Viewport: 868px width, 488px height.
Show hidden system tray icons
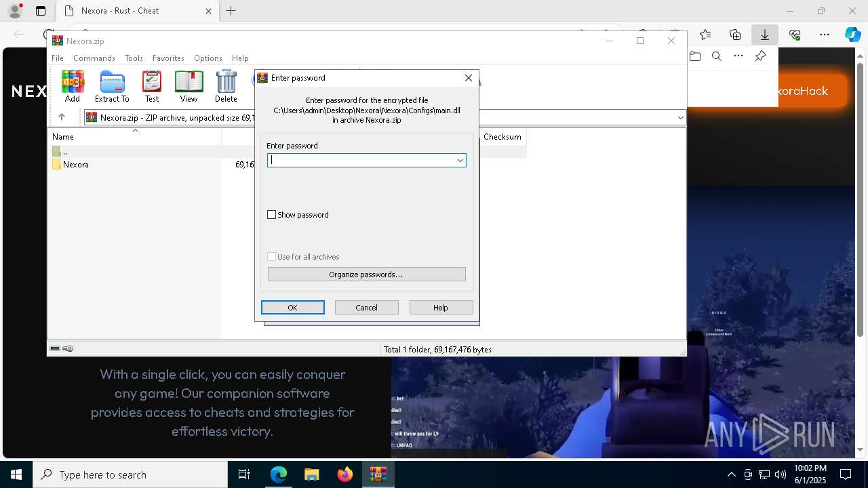[x=731, y=474]
